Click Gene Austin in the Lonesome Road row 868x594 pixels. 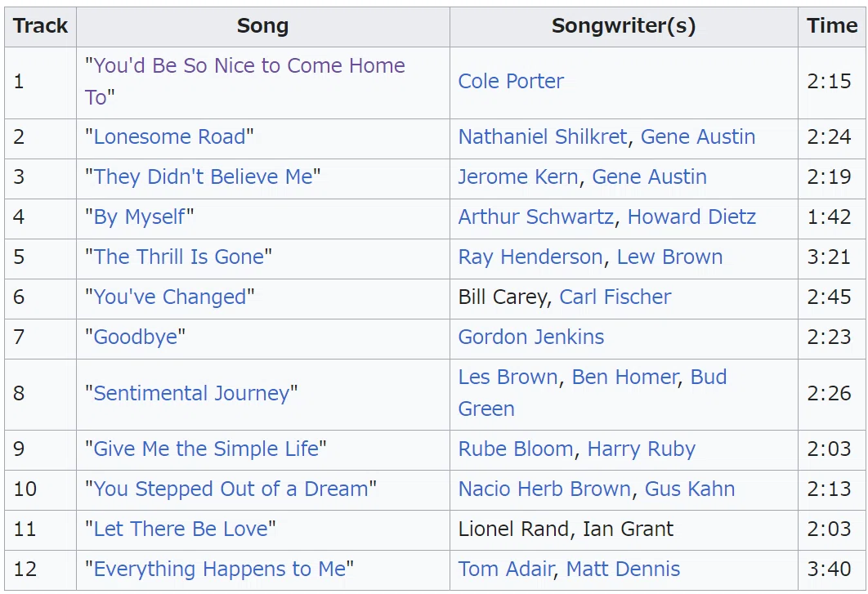click(698, 136)
